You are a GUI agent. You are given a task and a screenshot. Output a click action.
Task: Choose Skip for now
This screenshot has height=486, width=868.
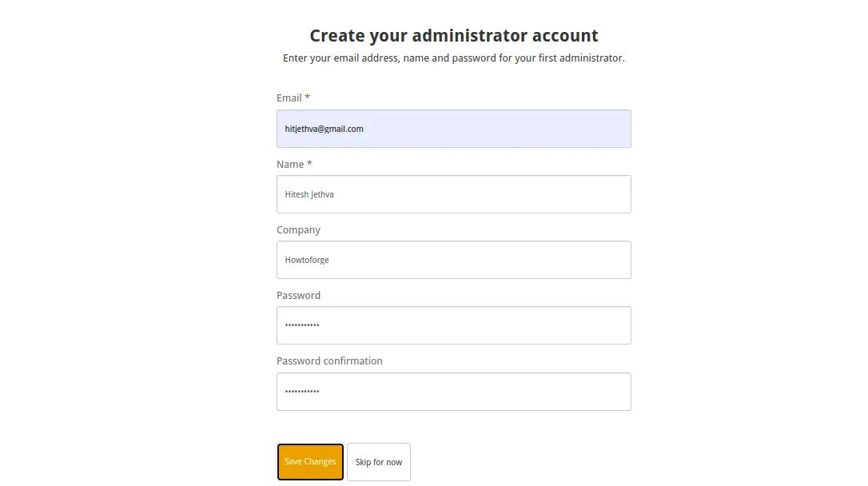tap(379, 462)
